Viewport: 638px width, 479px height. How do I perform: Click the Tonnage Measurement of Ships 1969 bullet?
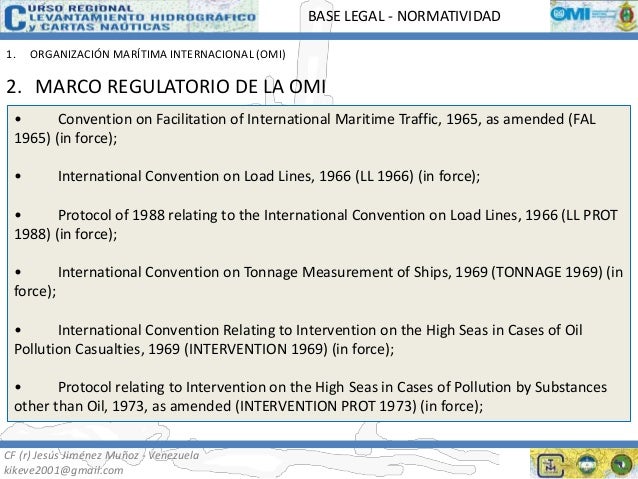pos(319,281)
